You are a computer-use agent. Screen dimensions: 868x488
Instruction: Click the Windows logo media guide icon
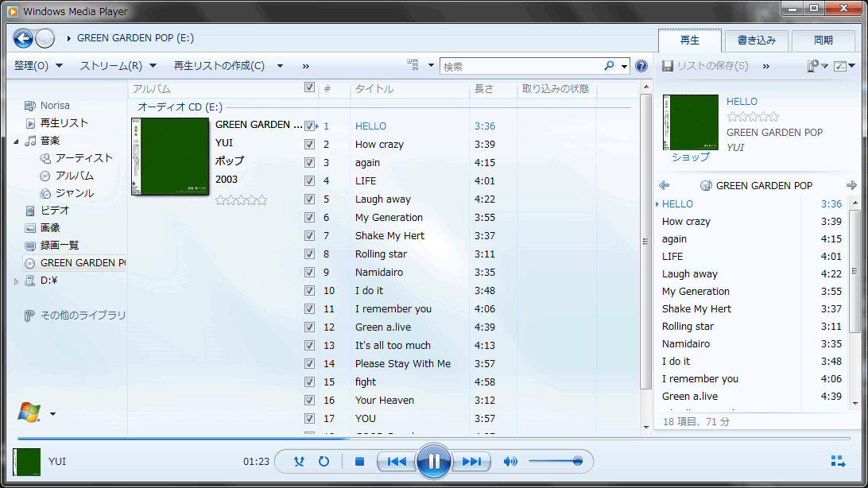(29, 412)
